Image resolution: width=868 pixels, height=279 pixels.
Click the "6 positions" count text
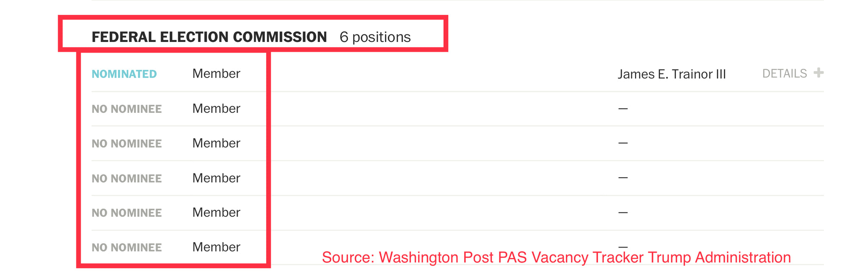[375, 37]
